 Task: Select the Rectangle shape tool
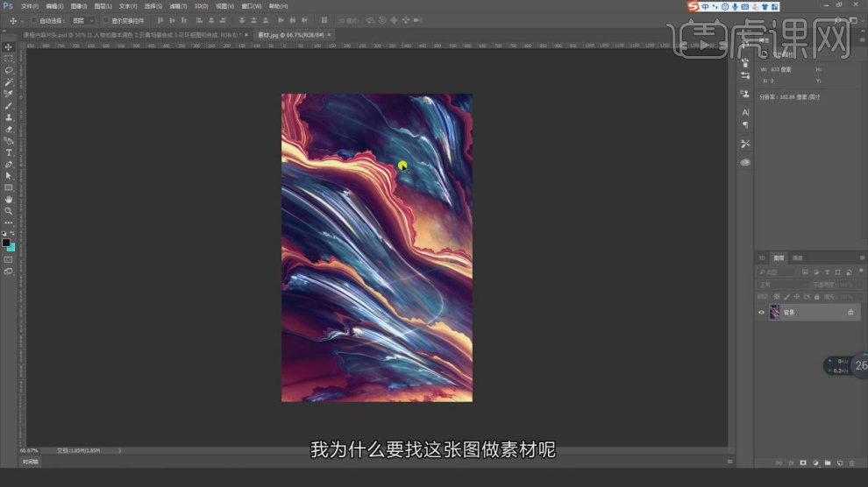8,187
